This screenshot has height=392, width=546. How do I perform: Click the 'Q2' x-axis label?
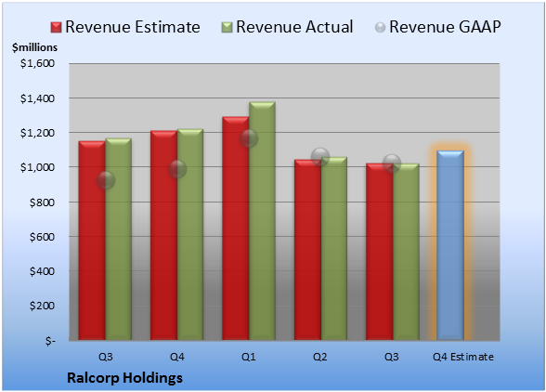(x=320, y=357)
